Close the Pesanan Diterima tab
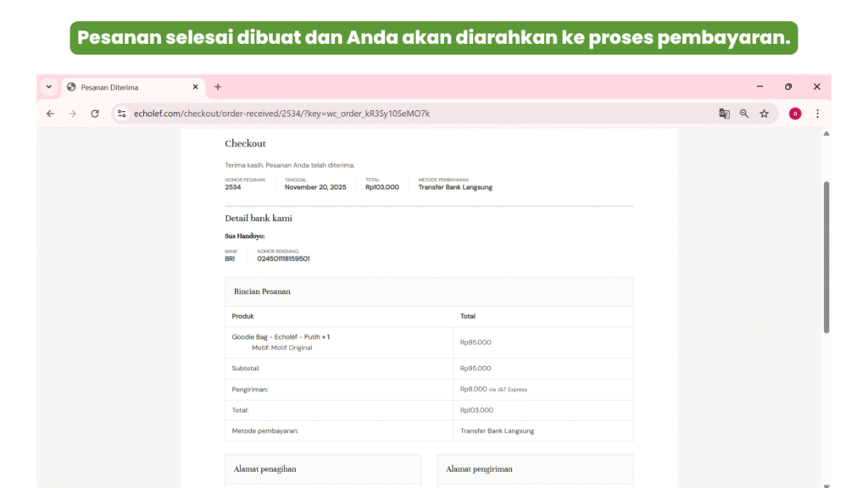Viewport: 868px width, 488px height. point(195,87)
